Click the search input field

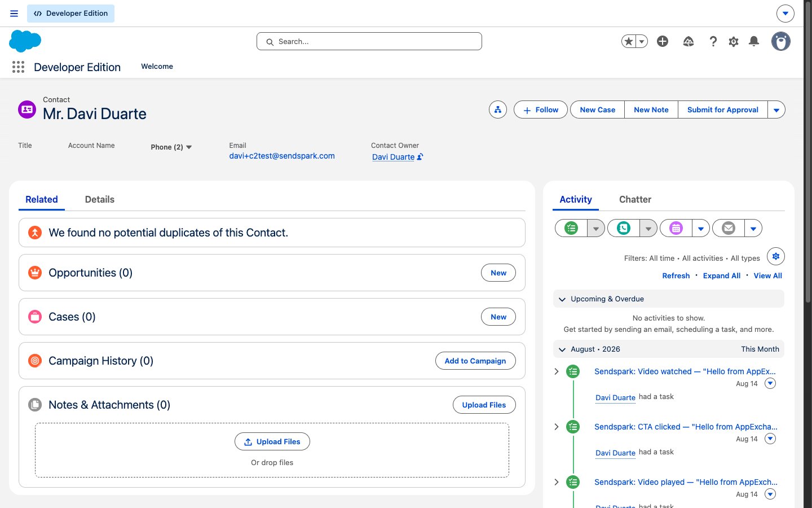(x=369, y=41)
